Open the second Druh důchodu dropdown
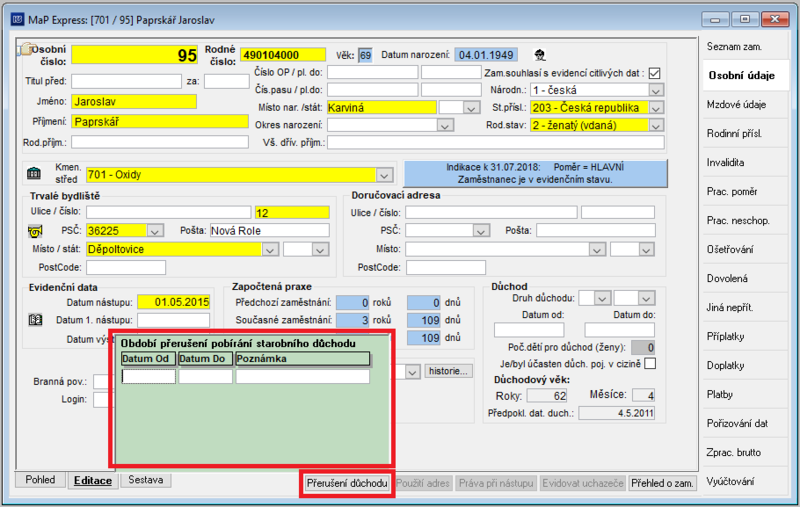 point(646,298)
